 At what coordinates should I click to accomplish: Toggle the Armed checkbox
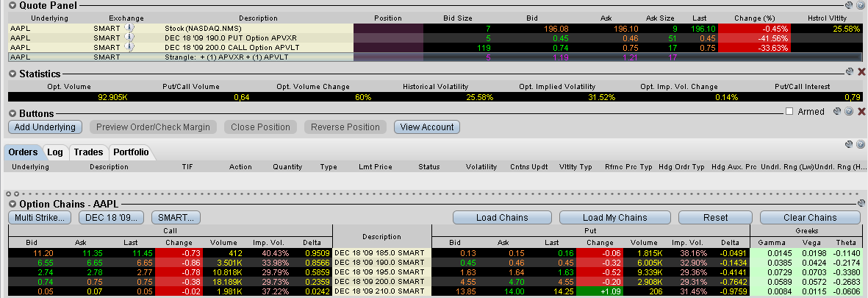(789, 111)
